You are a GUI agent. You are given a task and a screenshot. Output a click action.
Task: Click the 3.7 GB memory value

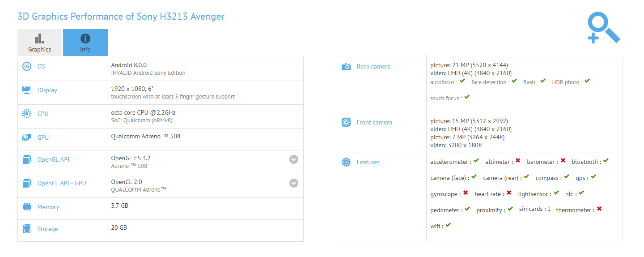coord(120,206)
